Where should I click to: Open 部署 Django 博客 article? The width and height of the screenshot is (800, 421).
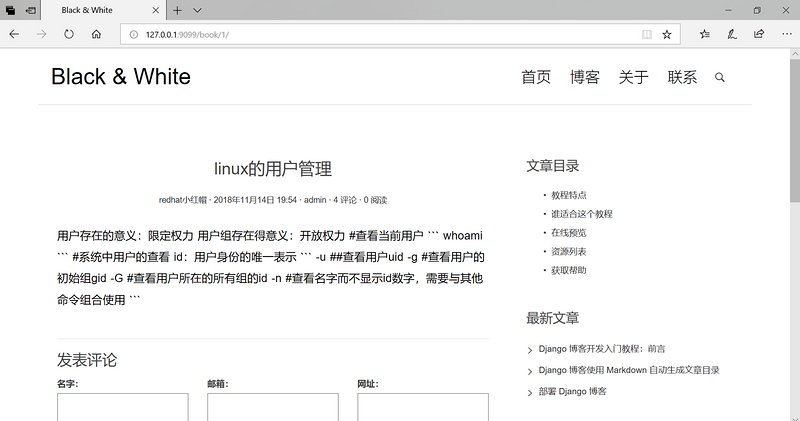tap(572, 391)
